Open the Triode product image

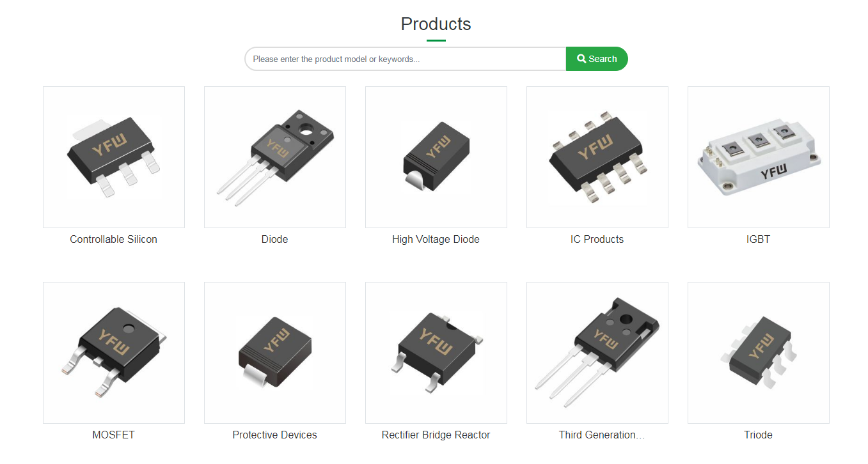759,353
